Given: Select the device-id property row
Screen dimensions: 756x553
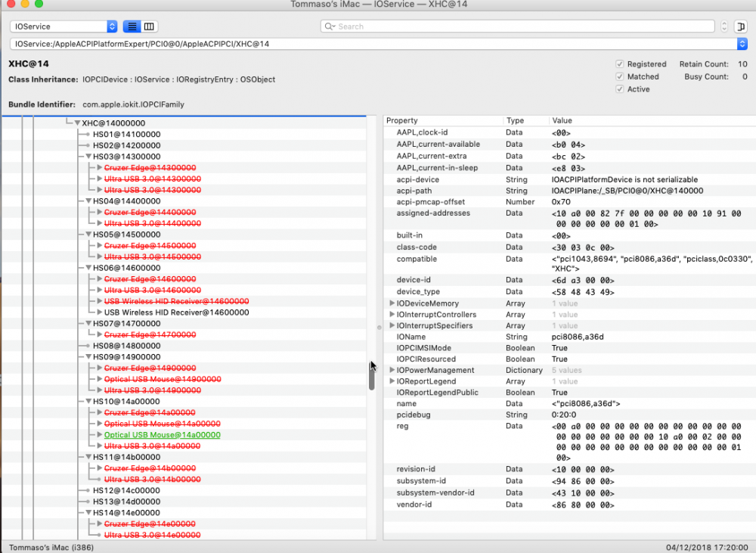Looking at the screenshot, I should point(570,280).
